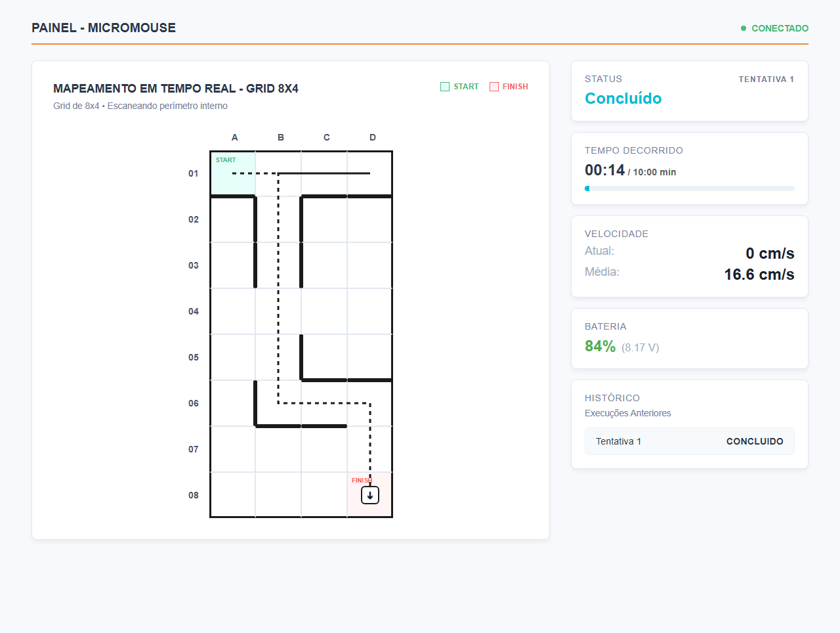Click row label 03 of the grid
Image resolution: width=840 pixels, height=633 pixels.
(x=194, y=265)
